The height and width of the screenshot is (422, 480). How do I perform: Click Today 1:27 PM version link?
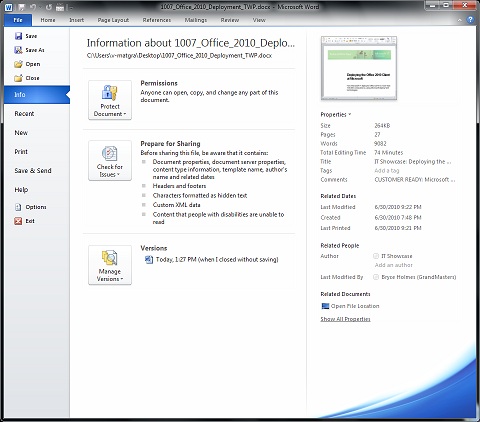click(x=217, y=259)
